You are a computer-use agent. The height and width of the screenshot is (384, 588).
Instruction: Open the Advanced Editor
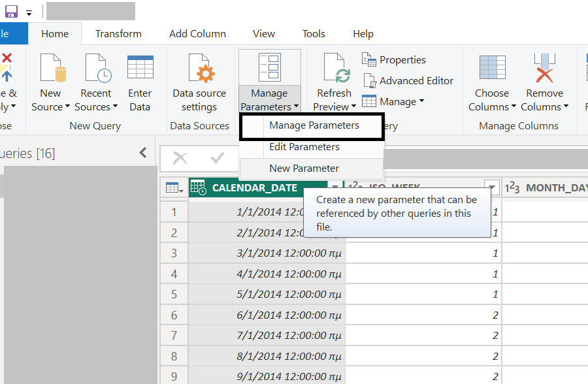pos(408,80)
